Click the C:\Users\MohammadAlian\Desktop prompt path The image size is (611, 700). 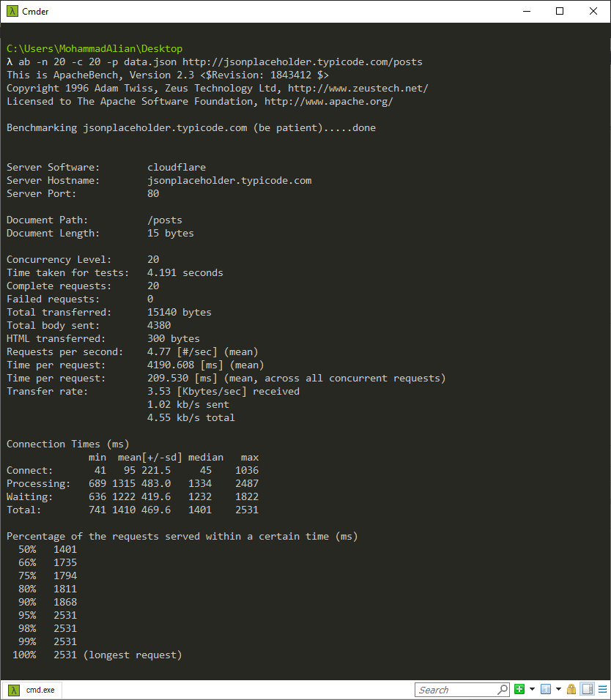click(95, 49)
